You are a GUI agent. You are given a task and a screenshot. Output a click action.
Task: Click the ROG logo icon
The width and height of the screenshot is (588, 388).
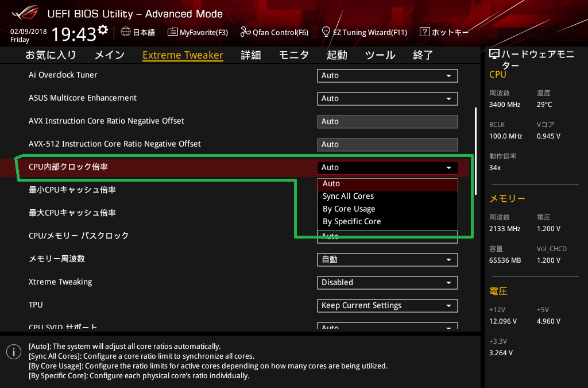tap(25, 13)
